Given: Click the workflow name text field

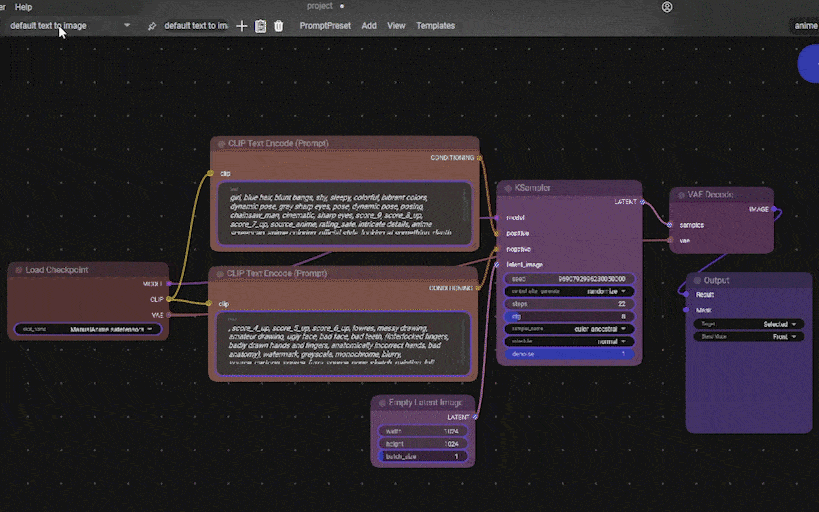Looking at the screenshot, I should [x=195, y=26].
